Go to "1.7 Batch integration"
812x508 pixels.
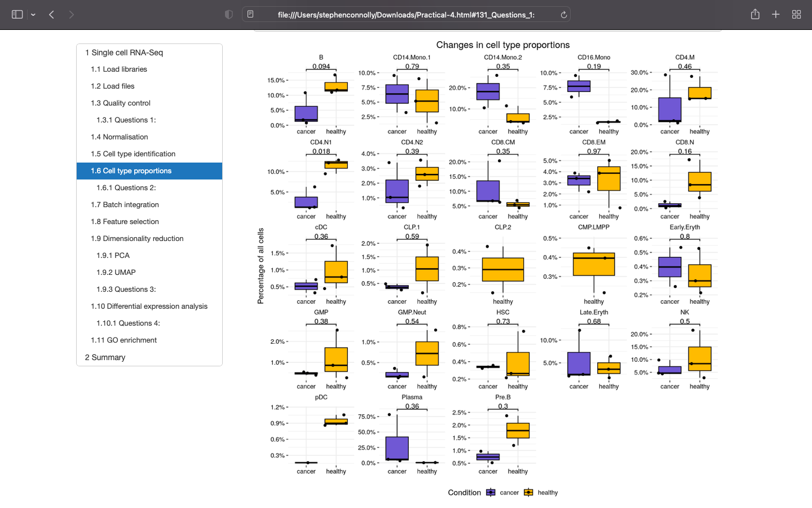click(126, 204)
